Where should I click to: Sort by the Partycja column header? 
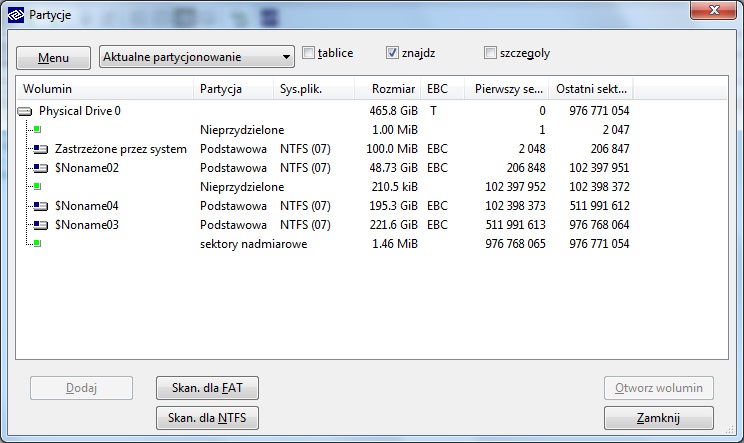coord(233,89)
